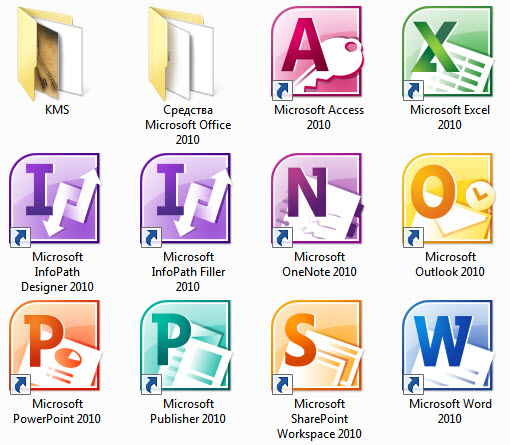Select the "Microsoft InfoPath Designer 2010" caption
Screen dimensions: 510x445
(57, 272)
